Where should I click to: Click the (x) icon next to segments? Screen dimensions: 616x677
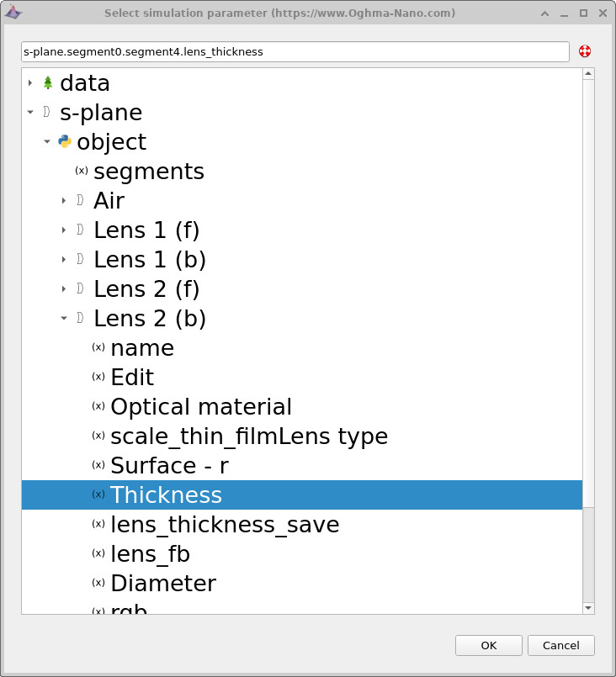click(82, 171)
